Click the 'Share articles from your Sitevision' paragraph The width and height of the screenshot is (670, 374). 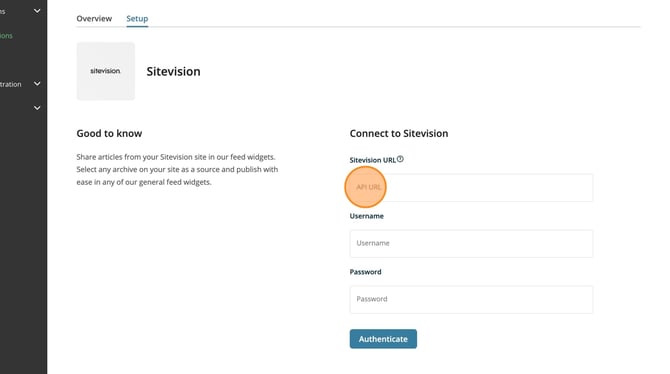pos(177,169)
